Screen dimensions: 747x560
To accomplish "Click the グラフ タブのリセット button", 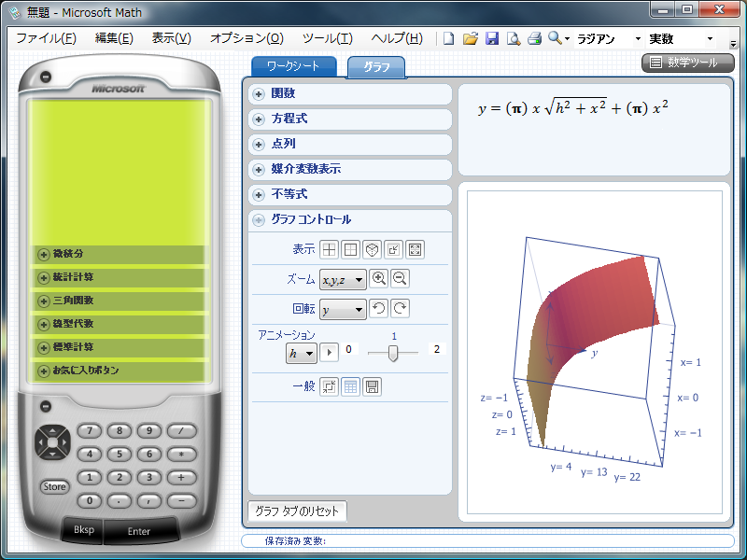I will 297,511.
